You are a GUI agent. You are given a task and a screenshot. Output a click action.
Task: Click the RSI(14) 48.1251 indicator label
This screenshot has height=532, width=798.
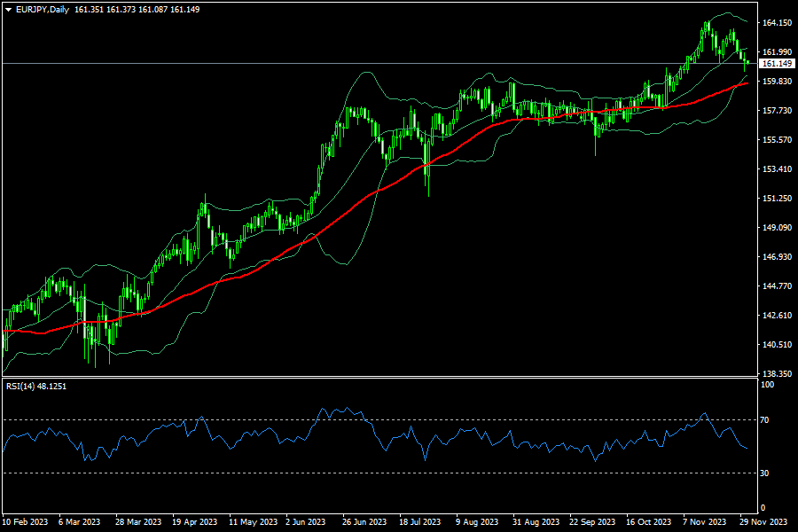[36, 387]
